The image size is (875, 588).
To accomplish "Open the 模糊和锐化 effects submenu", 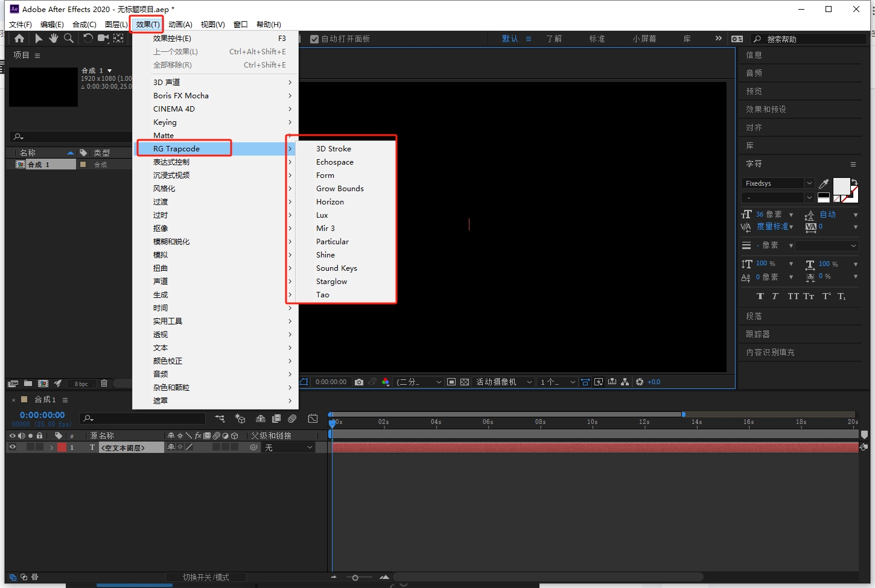I will coord(215,242).
